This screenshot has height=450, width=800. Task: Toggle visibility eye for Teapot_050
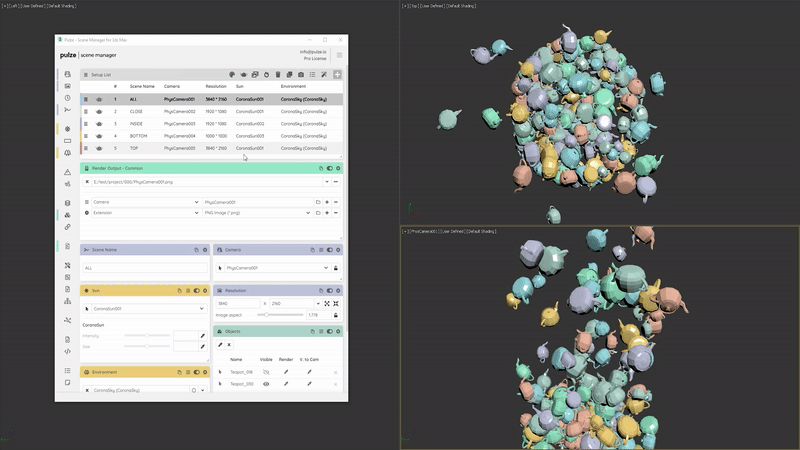click(266, 384)
